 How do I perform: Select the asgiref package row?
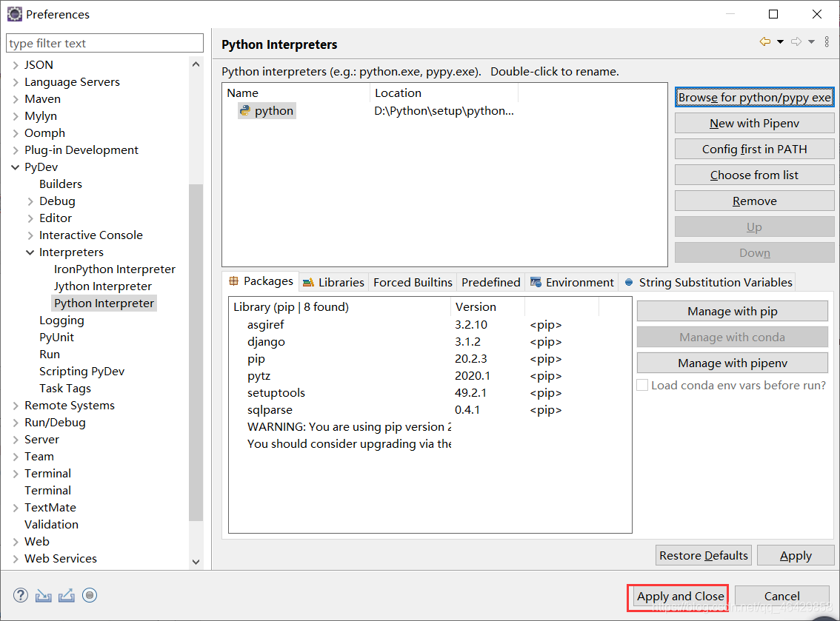(430, 324)
